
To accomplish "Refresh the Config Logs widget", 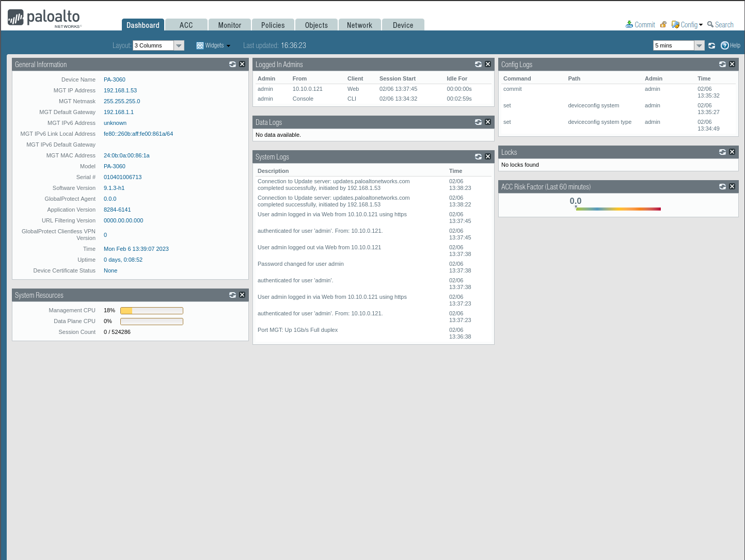I will pos(722,65).
